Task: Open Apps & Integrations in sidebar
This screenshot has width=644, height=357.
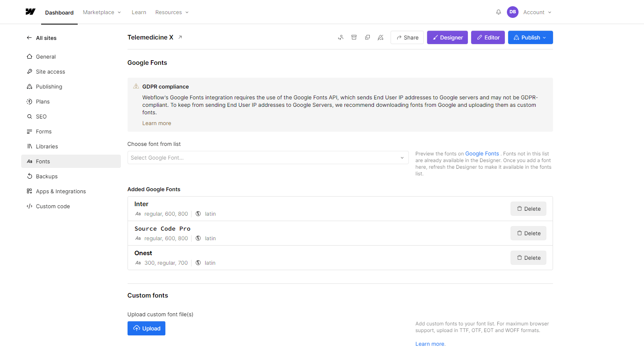Action: [x=71, y=191]
